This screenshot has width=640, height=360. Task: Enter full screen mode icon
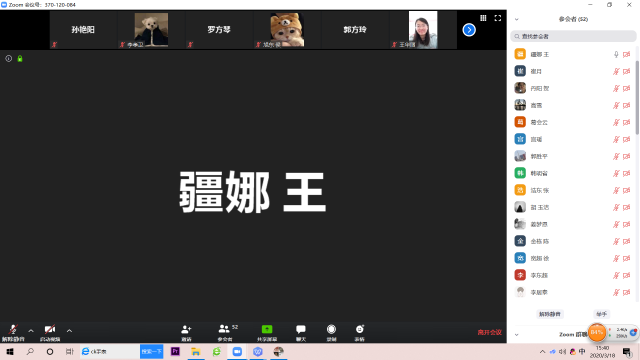(x=498, y=18)
